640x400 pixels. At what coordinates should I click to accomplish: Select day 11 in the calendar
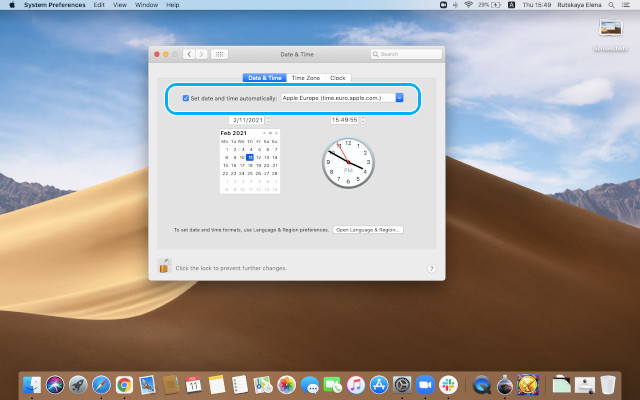pyautogui.click(x=250, y=157)
